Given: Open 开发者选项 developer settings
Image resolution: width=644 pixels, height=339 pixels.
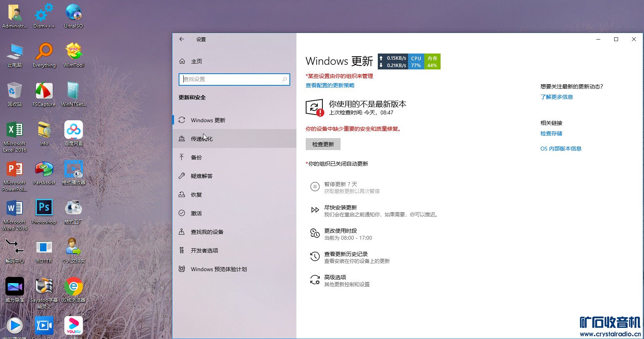Looking at the screenshot, I should [234, 251].
